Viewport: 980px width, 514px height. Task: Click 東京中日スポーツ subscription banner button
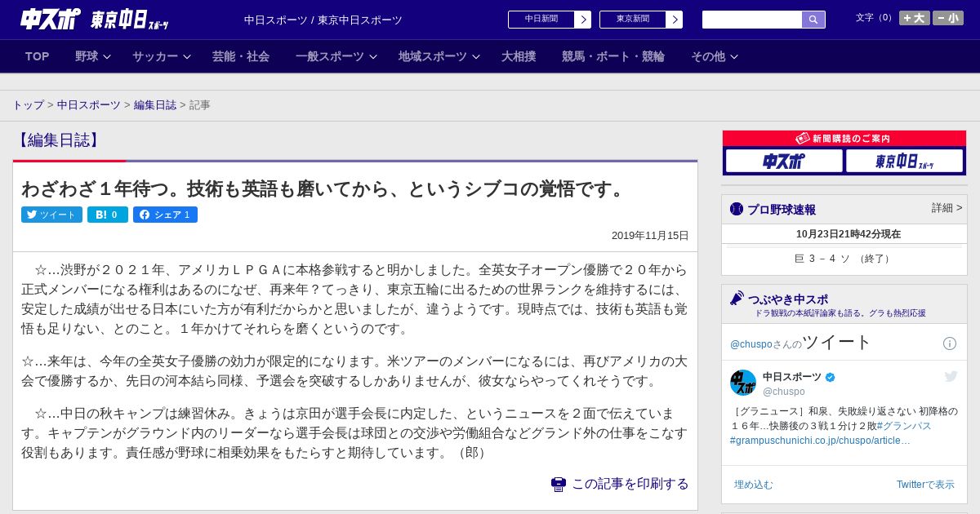tap(905, 161)
